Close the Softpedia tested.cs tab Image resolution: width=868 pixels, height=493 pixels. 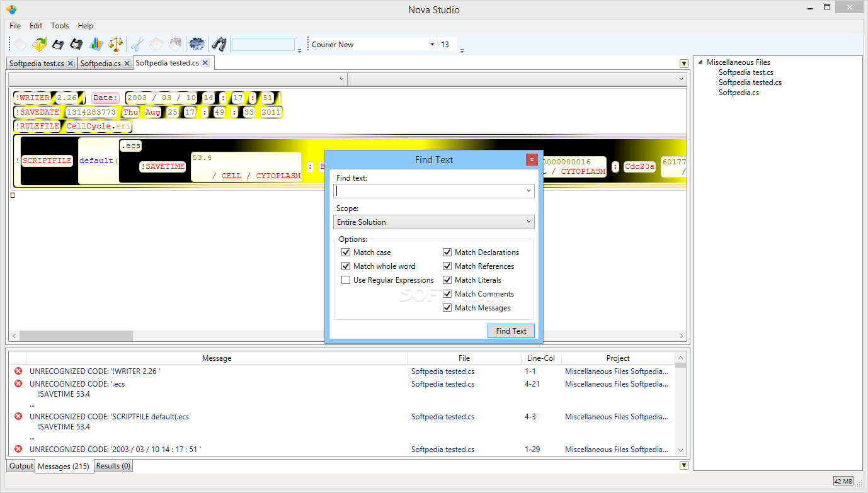205,63
